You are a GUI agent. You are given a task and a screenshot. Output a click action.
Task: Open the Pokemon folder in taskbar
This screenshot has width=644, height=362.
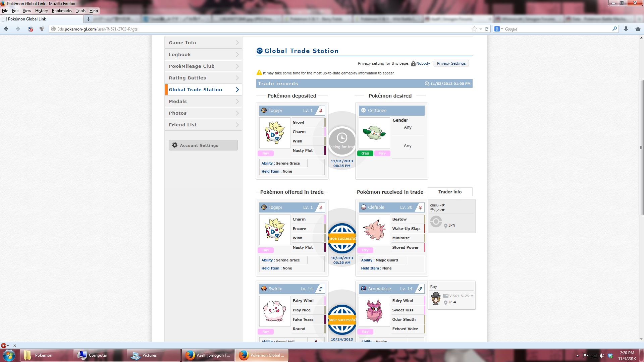point(47,355)
